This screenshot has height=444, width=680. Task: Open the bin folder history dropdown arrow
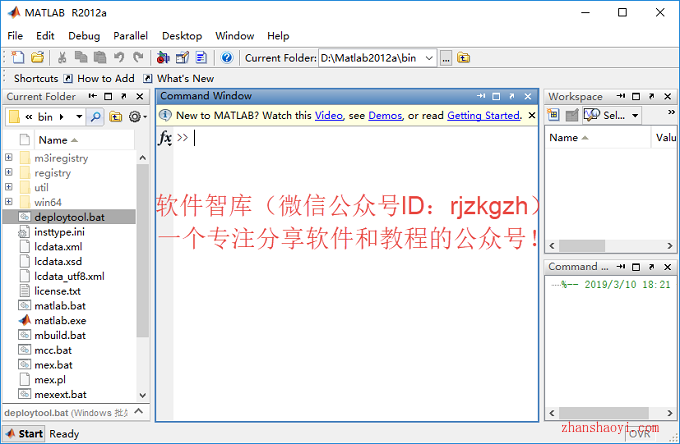[x=79, y=117]
